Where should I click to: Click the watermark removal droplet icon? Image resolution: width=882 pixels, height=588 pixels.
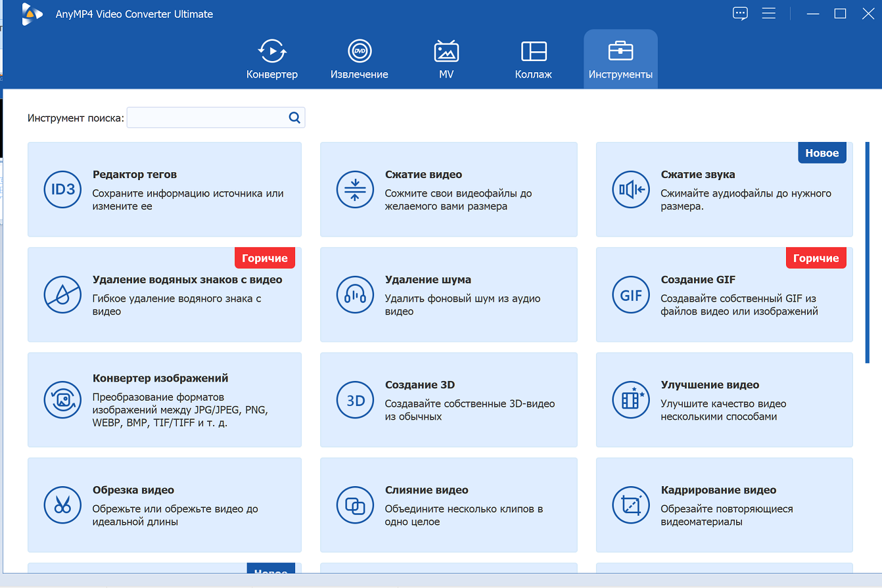[x=63, y=295]
